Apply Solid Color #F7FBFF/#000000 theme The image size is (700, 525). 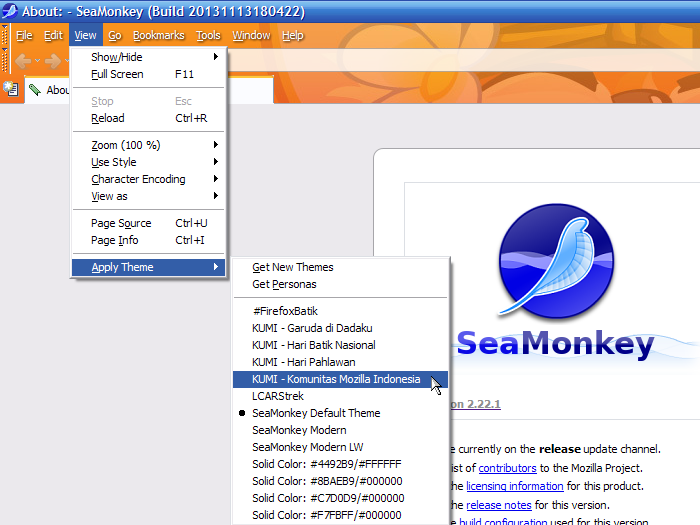click(340, 515)
